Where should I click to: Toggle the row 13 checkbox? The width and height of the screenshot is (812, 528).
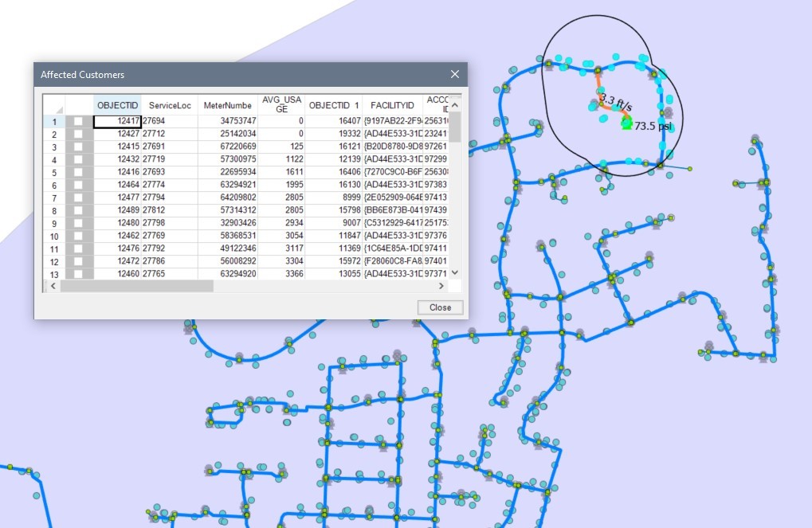click(78, 274)
